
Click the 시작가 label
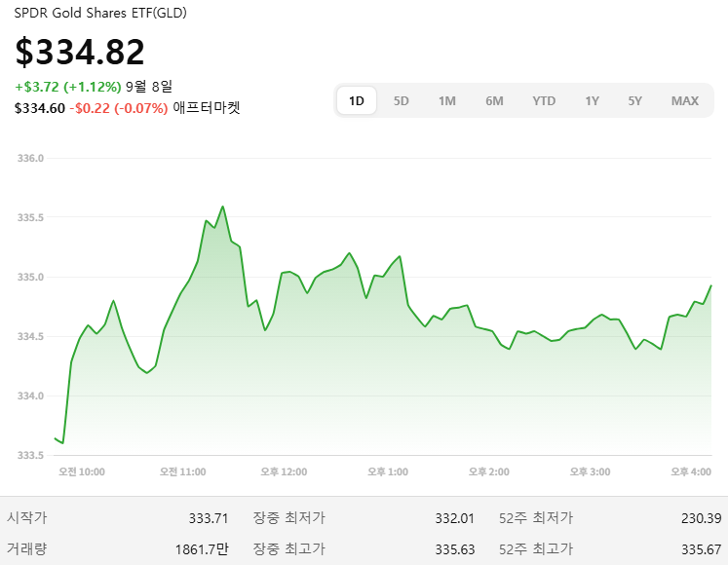(27, 517)
